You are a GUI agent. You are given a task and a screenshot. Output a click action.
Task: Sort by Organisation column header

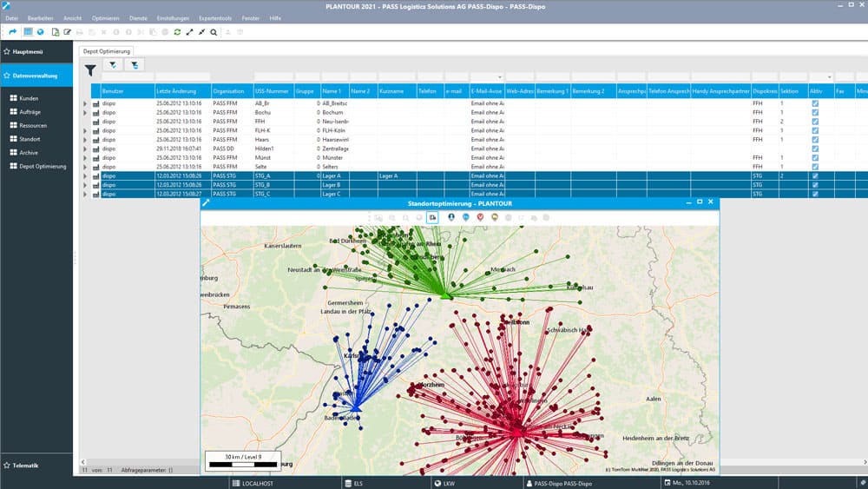tap(232, 91)
